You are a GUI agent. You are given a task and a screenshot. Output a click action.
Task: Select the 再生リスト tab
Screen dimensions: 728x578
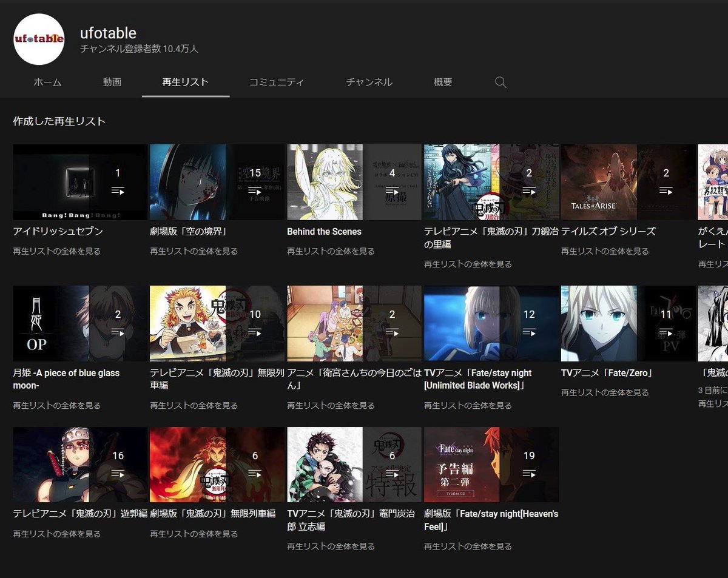click(x=186, y=82)
